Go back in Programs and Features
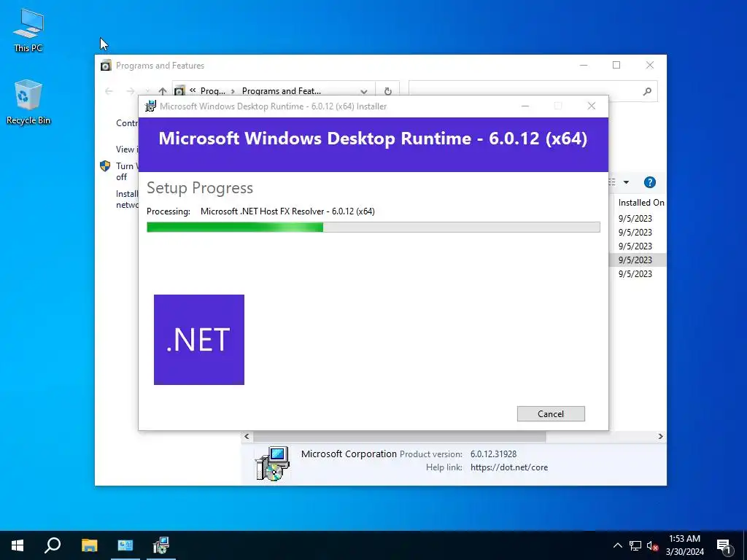Image resolution: width=747 pixels, height=560 pixels. pyautogui.click(x=109, y=91)
